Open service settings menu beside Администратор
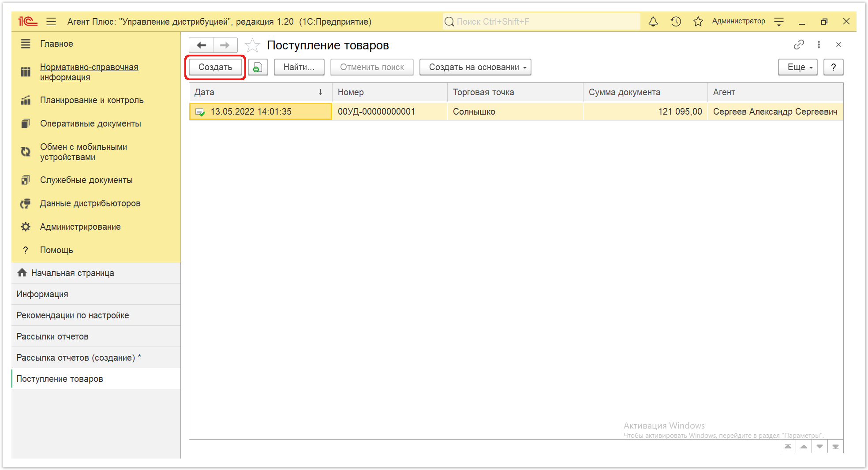 tap(779, 21)
